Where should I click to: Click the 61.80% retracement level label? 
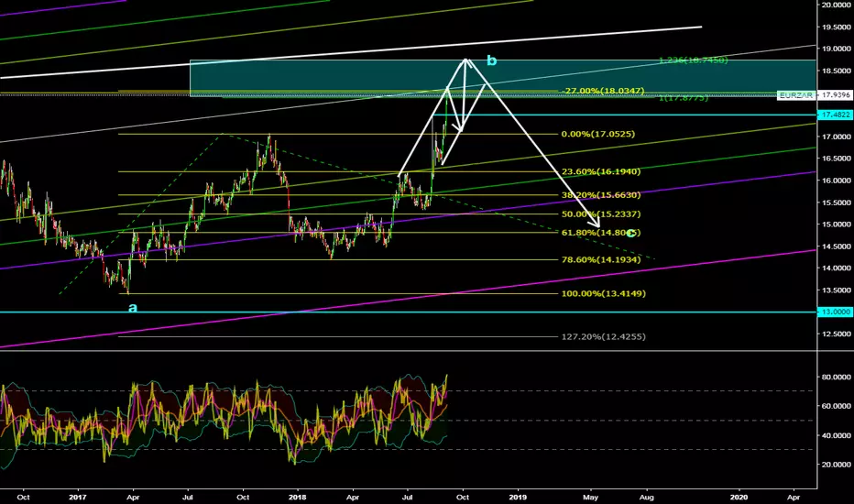point(601,233)
